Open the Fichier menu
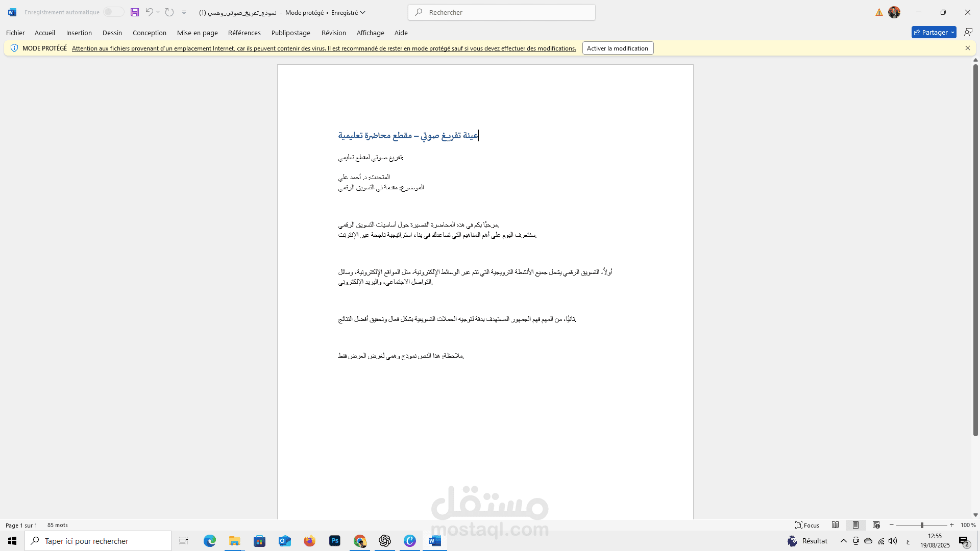 15,33
